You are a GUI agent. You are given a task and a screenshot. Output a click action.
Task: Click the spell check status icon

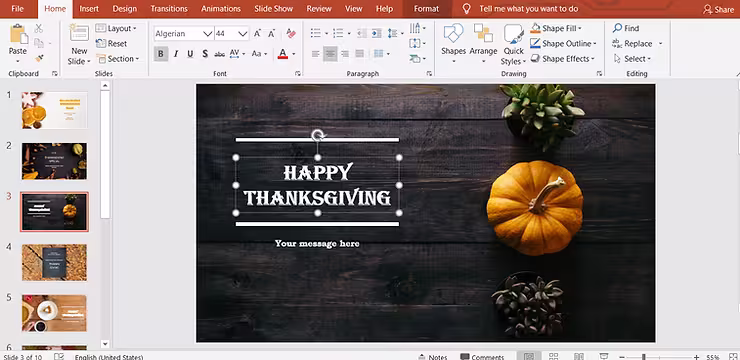coord(59,357)
